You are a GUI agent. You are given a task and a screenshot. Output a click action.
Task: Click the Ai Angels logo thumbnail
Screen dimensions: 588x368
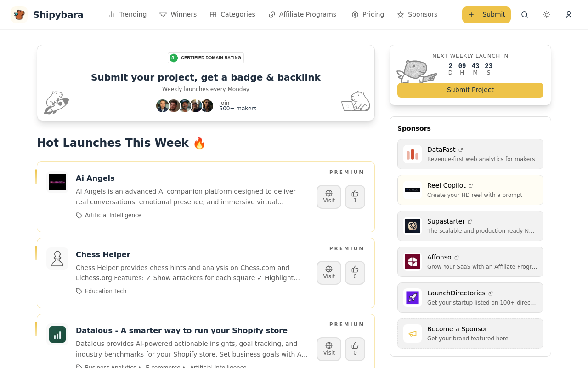click(x=57, y=182)
